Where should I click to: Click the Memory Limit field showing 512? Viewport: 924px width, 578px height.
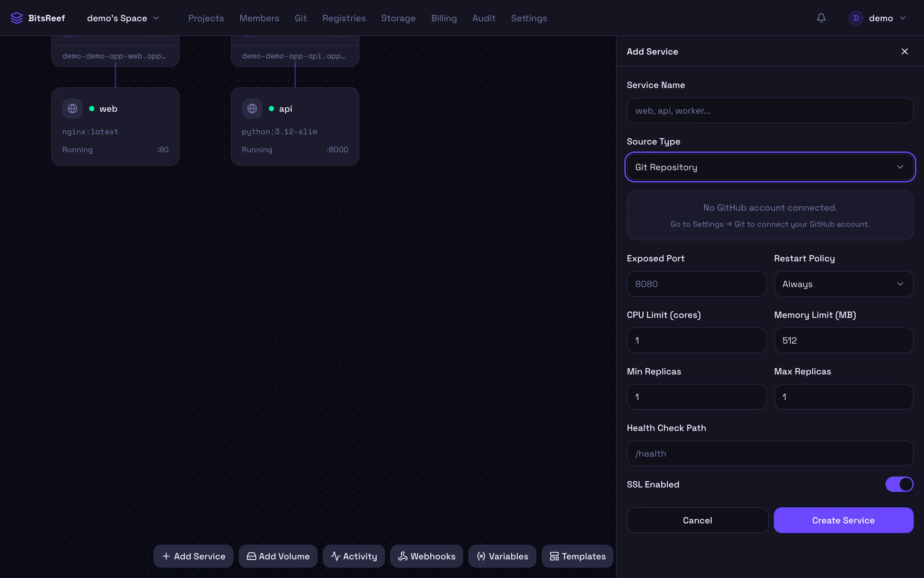click(843, 340)
